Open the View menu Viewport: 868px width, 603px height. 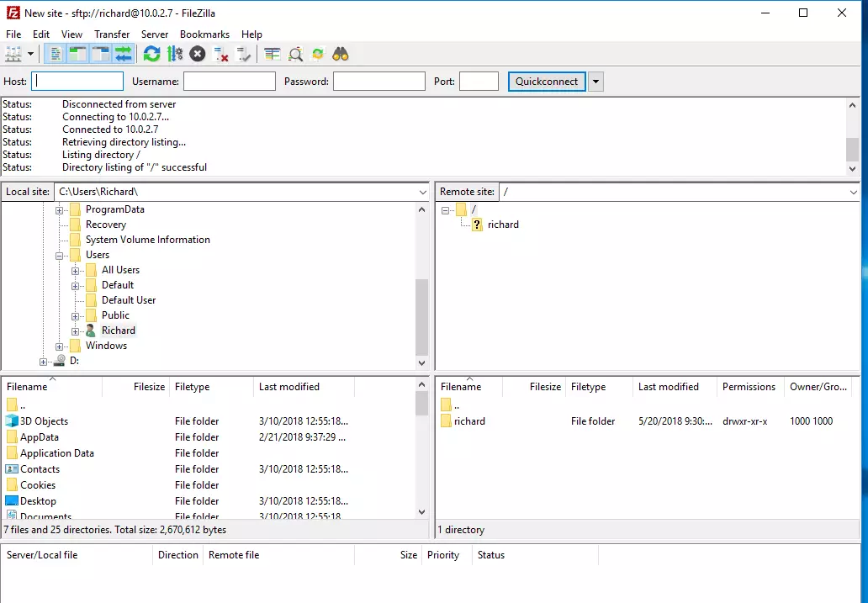click(x=72, y=34)
